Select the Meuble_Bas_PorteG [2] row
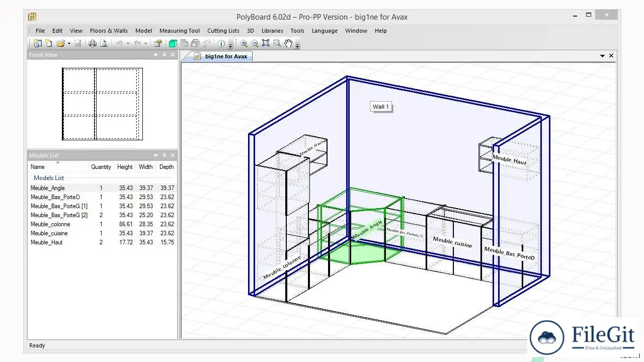 pos(102,215)
